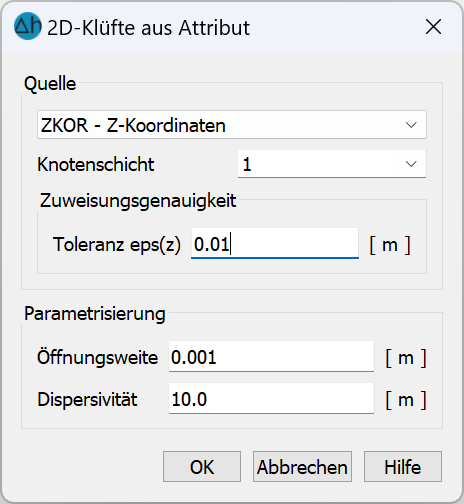Expand the Quelle combo box chevron arrow

pos(411,125)
